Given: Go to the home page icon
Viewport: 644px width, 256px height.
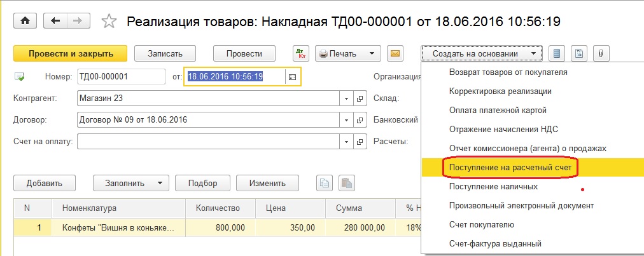Looking at the screenshot, I should tap(25, 20).
